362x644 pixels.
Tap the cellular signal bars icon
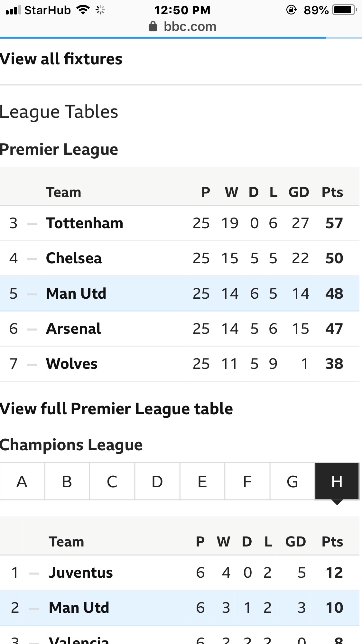(x=13, y=10)
